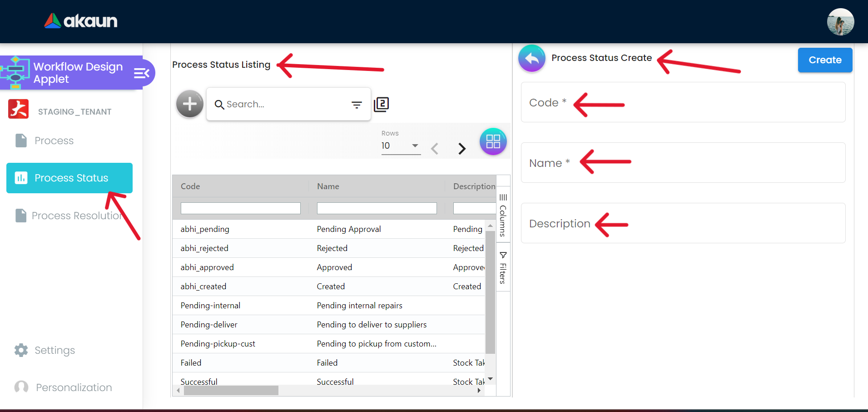
Task: Click the multi-select pages icon beside search
Action: pyautogui.click(x=381, y=104)
